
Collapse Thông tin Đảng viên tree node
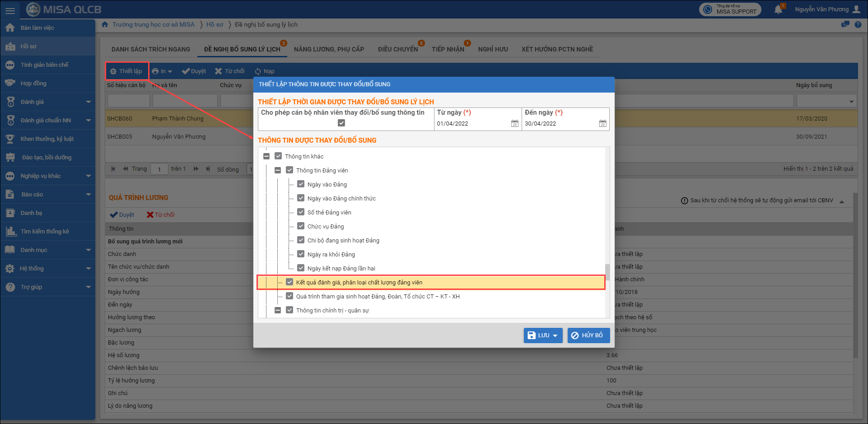tap(278, 170)
